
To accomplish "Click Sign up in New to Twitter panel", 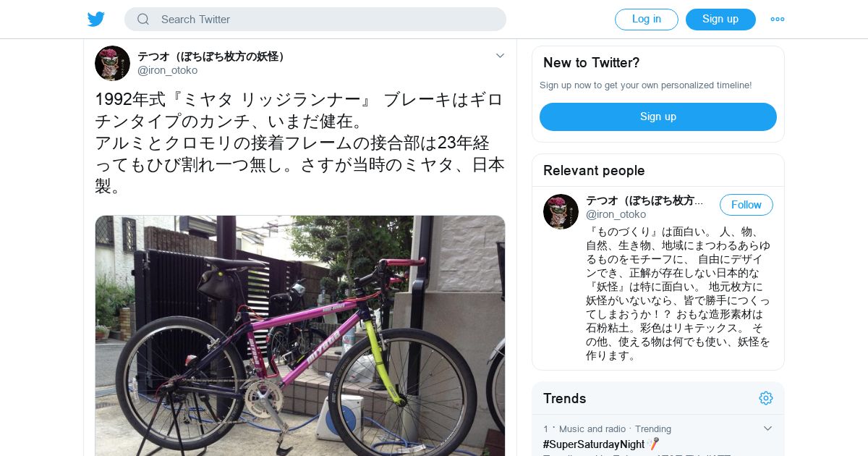I will 658,117.
